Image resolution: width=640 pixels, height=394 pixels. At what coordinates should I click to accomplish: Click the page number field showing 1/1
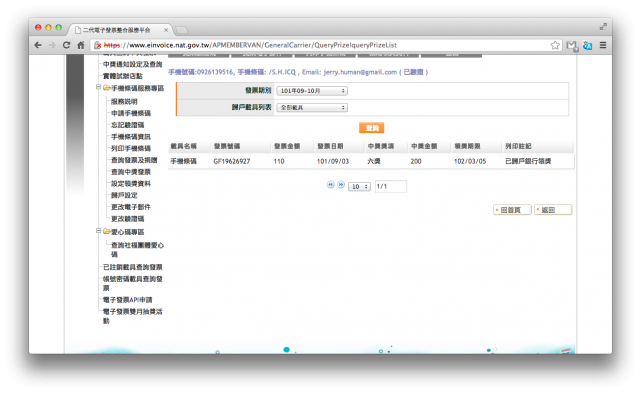[391, 186]
